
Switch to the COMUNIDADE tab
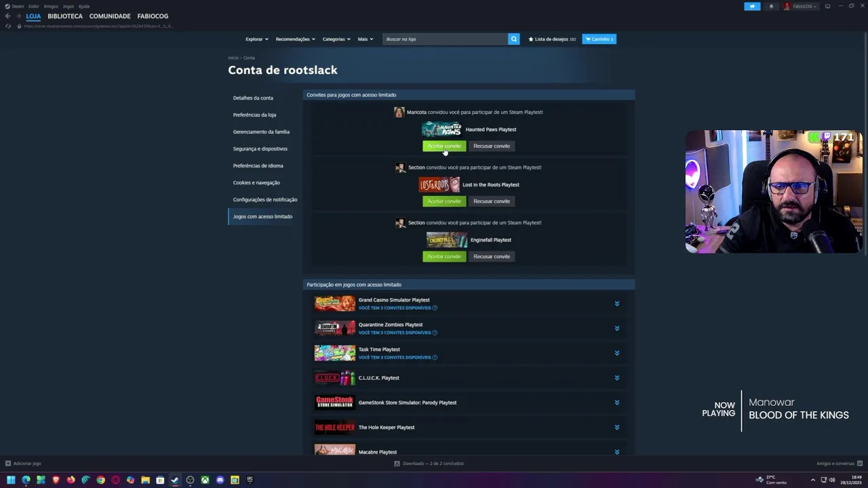[110, 16]
